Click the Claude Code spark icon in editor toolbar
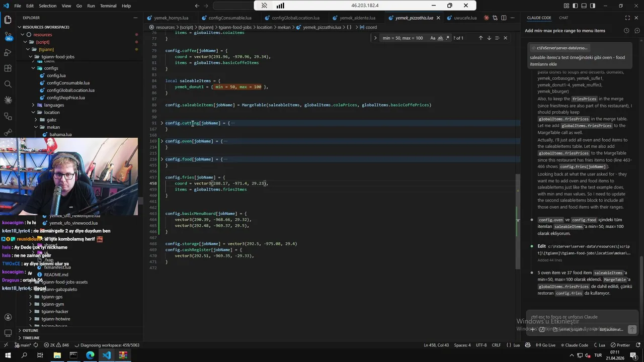 tap(487, 18)
